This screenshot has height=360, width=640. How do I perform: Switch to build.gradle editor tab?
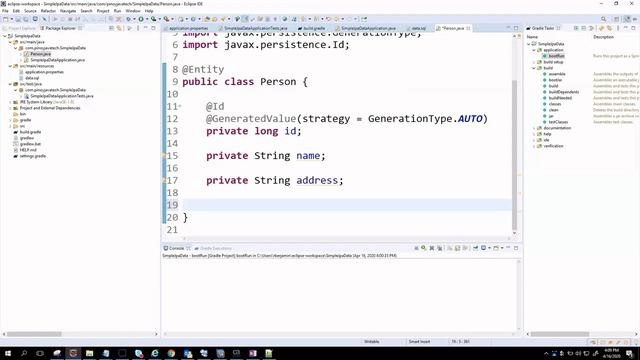(x=314, y=28)
